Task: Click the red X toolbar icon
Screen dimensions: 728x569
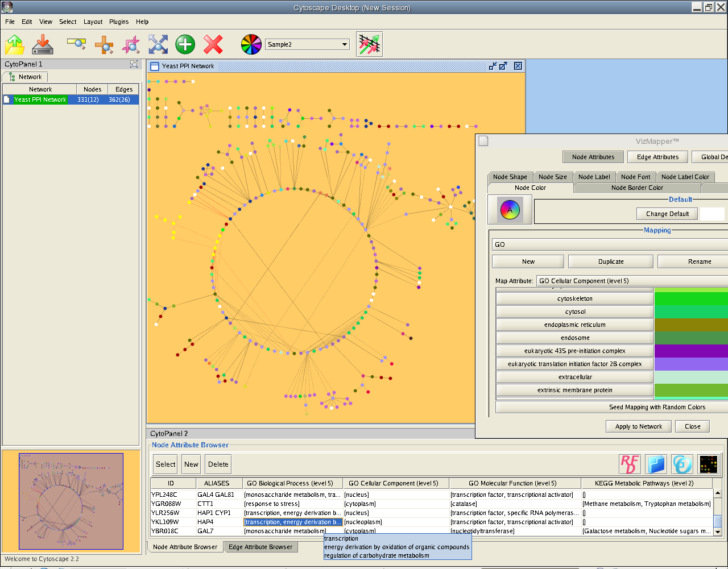Action: (213, 44)
